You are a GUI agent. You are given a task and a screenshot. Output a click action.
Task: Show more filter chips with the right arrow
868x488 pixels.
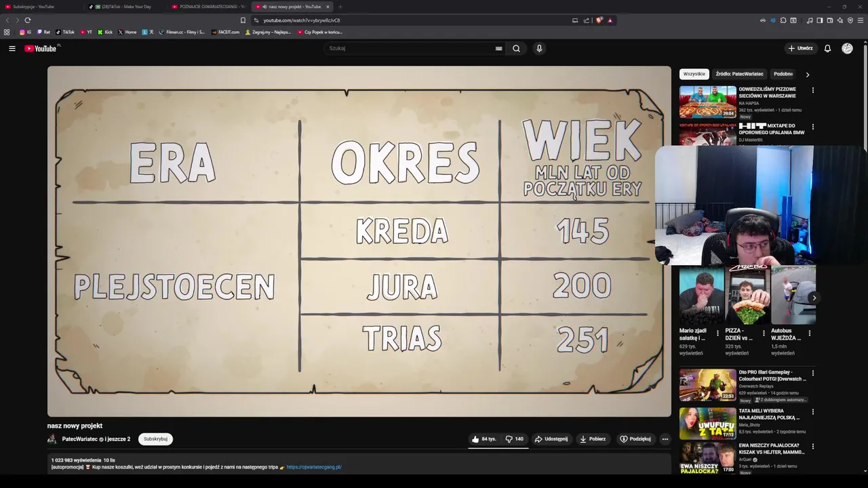(x=808, y=75)
